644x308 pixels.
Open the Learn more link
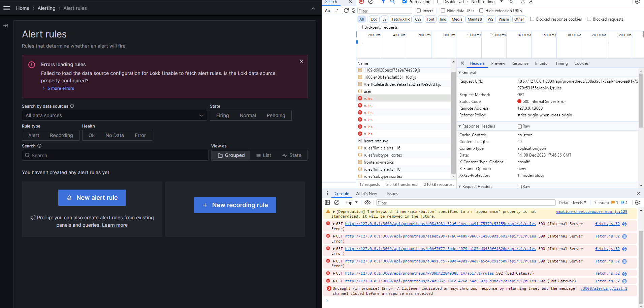(115, 225)
